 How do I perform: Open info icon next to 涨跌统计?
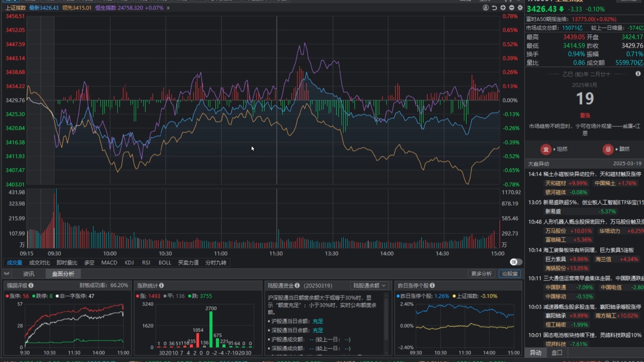[x=162, y=285]
